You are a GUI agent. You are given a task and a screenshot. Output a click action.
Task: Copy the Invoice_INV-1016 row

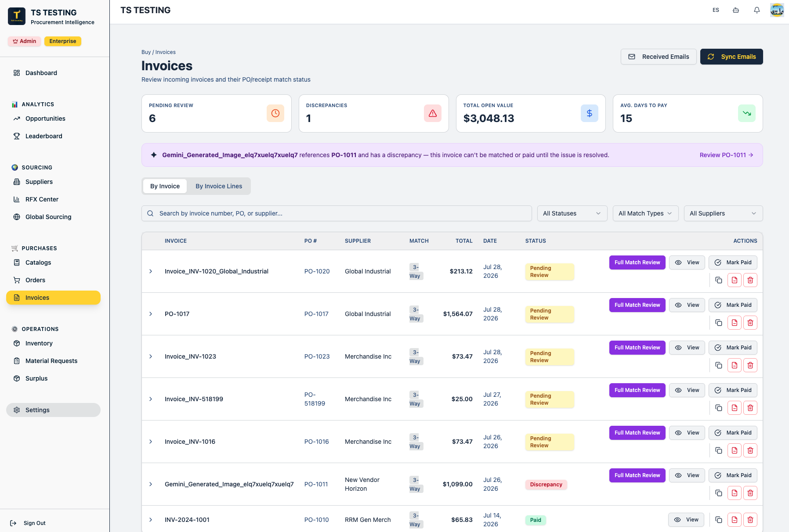coord(719,450)
